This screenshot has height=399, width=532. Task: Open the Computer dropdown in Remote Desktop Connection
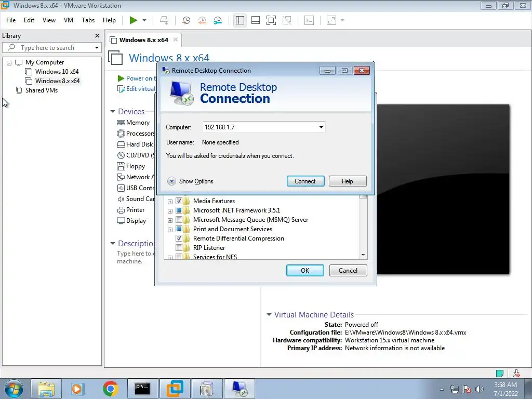tap(321, 127)
